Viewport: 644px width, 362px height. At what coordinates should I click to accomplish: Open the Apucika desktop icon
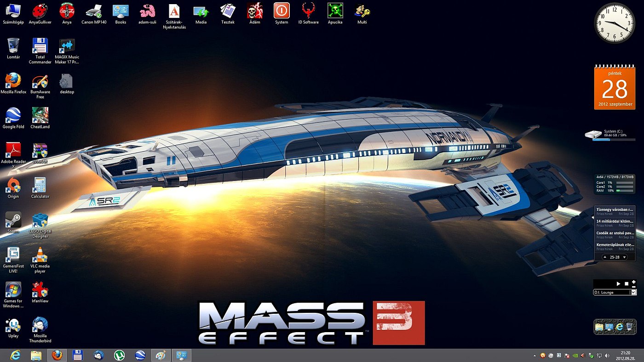pyautogui.click(x=335, y=14)
